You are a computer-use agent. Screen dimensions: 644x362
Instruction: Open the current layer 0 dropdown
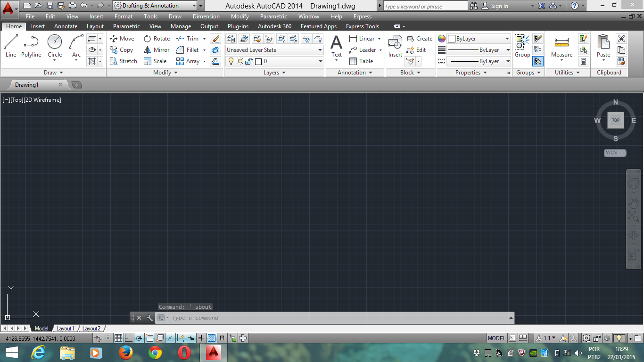274,61
